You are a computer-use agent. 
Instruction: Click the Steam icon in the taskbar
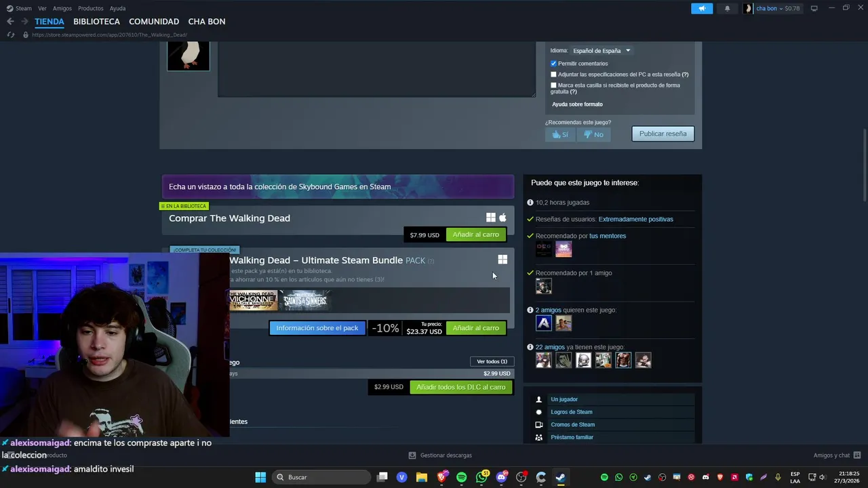[560, 477]
